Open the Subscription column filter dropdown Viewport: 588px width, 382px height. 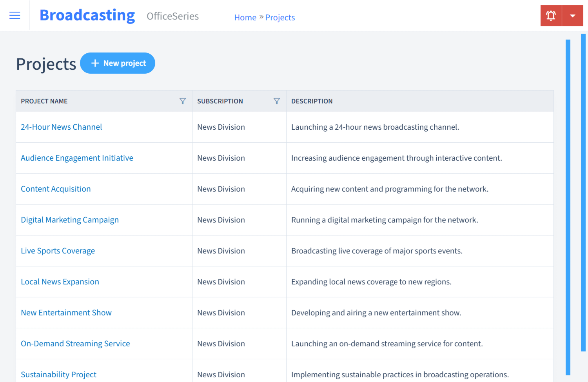277,101
